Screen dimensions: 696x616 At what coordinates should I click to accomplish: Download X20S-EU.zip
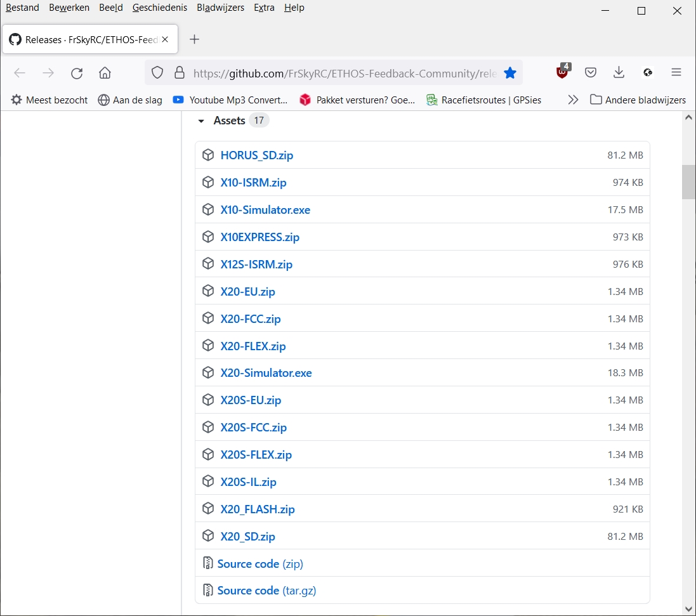coord(251,400)
